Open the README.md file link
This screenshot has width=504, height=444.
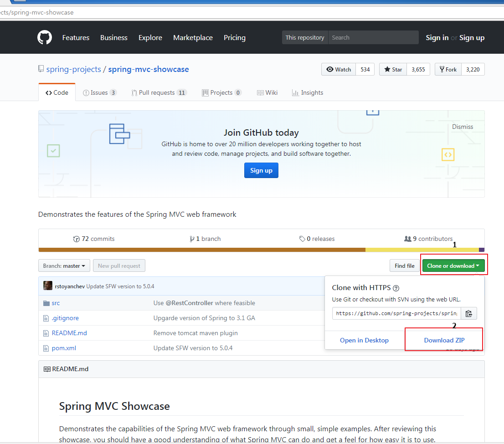[x=69, y=333]
